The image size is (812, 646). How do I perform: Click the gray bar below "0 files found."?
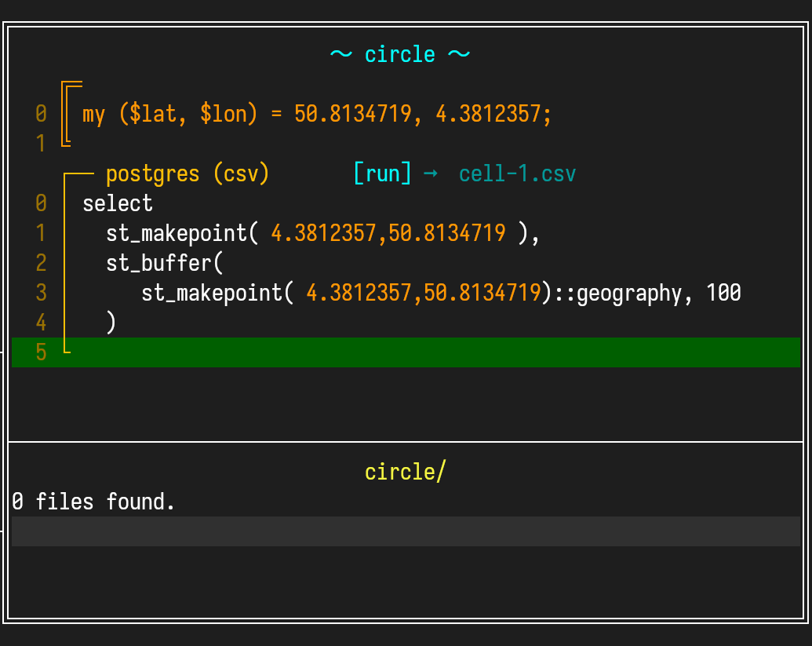pos(406,531)
